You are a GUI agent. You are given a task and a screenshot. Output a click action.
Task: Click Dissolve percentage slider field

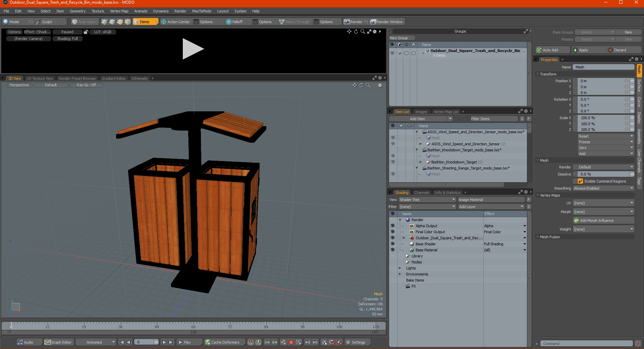603,174
